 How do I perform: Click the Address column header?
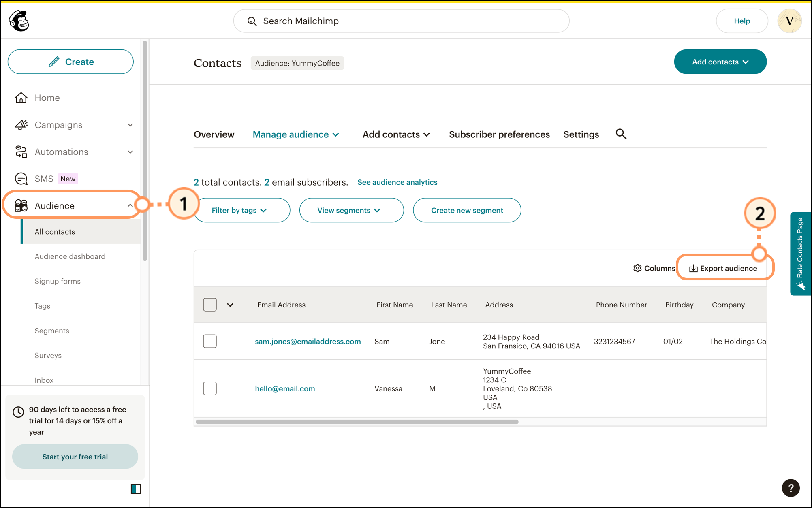coord(499,305)
